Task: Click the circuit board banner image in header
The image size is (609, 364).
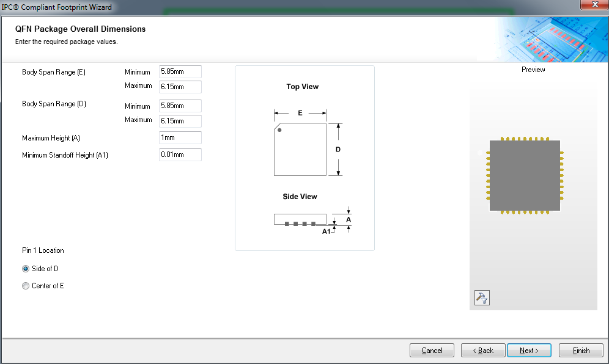Action: click(x=550, y=39)
